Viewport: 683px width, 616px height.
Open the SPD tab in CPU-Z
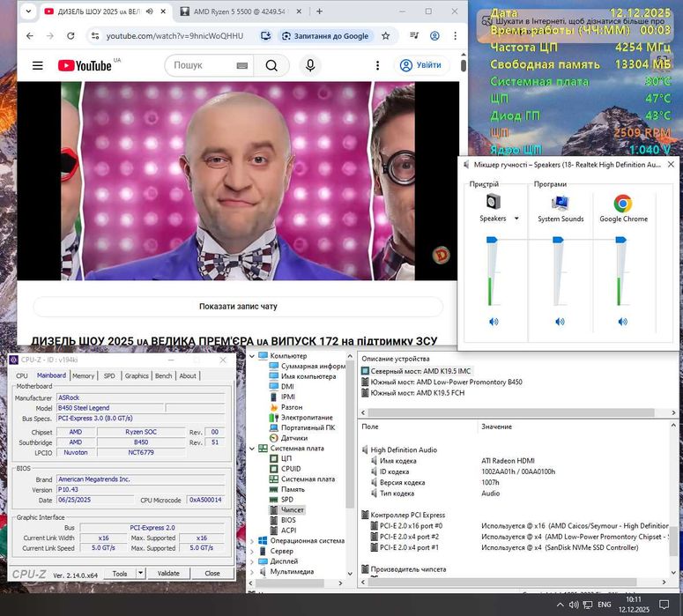pyautogui.click(x=109, y=375)
